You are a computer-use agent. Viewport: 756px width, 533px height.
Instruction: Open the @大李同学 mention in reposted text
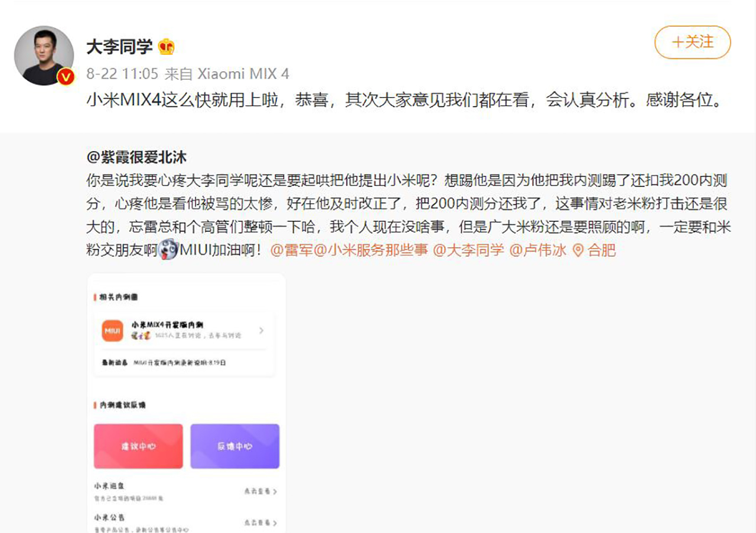tap(469, 250)
